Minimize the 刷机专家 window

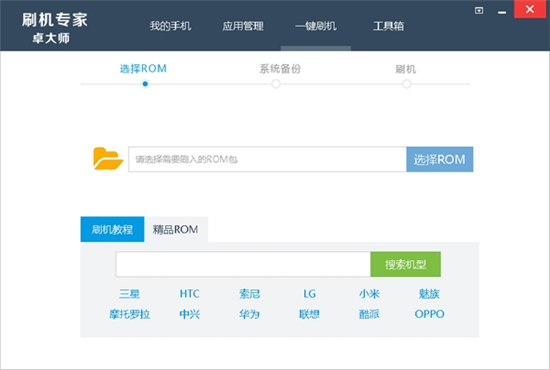point(502,11)
